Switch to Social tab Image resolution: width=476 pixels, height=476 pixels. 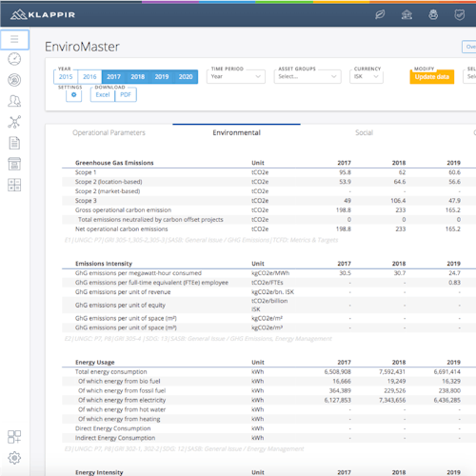click(x=364, y=132)
